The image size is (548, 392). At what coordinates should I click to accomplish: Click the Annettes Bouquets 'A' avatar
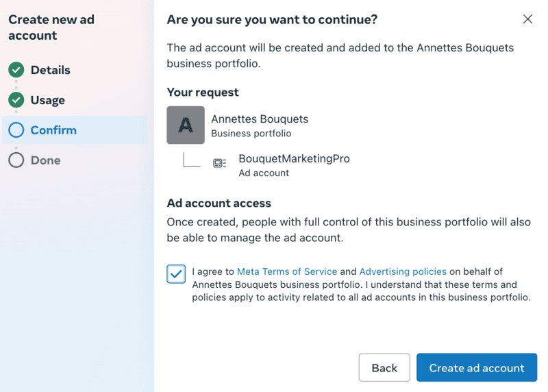[186, 125]
